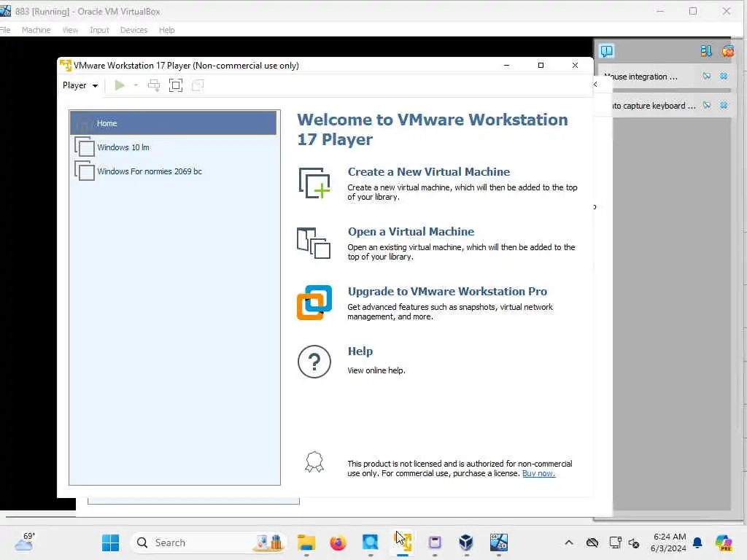Click the Unity mode toolbar icon
747x560 pixels.
click(x=198, y=86)
